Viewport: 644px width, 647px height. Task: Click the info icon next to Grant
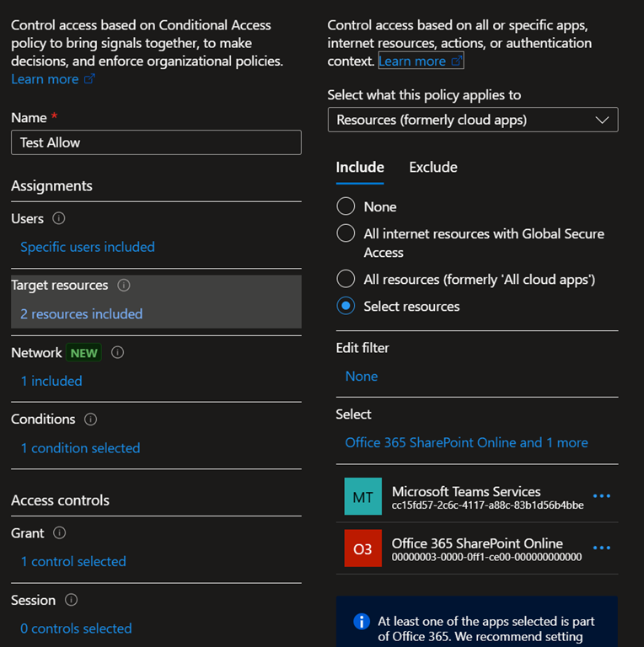[59, 533]
